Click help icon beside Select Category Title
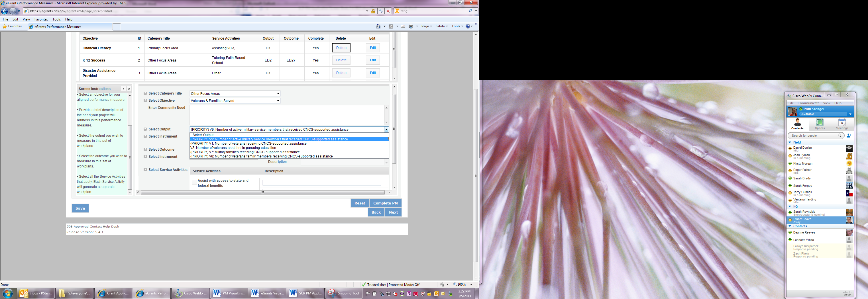Screen dimensions: 868x299 (x=145, y=94)
